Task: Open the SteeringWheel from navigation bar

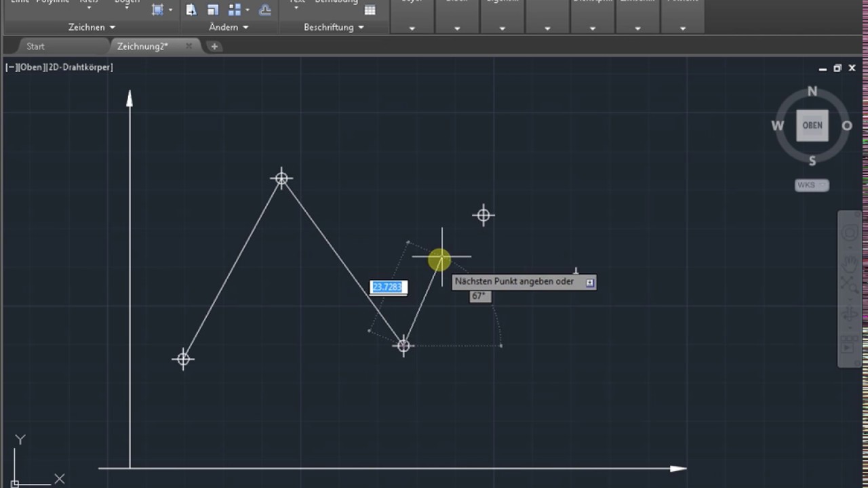Action: coord(850,233)
